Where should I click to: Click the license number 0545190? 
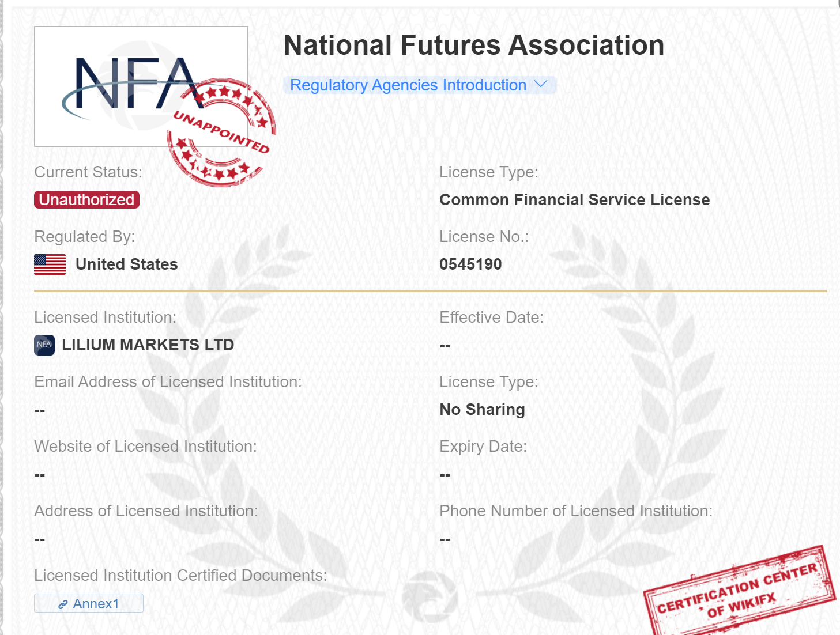coord(470,264)
